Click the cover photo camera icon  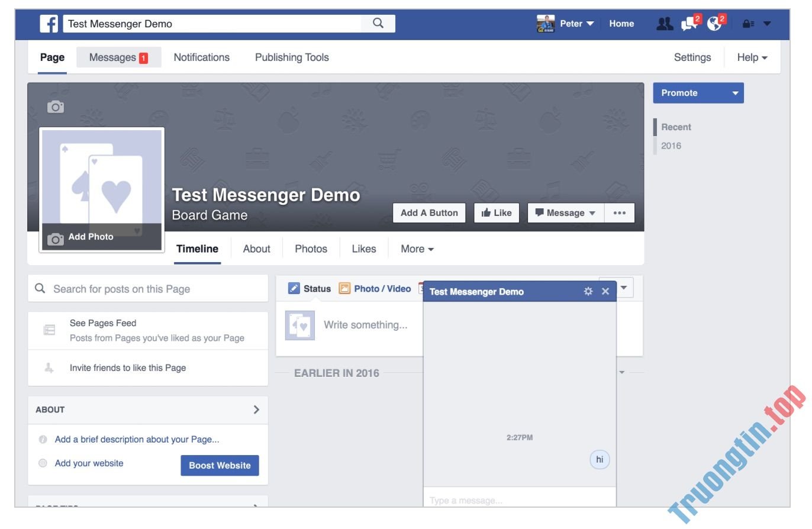54,107
